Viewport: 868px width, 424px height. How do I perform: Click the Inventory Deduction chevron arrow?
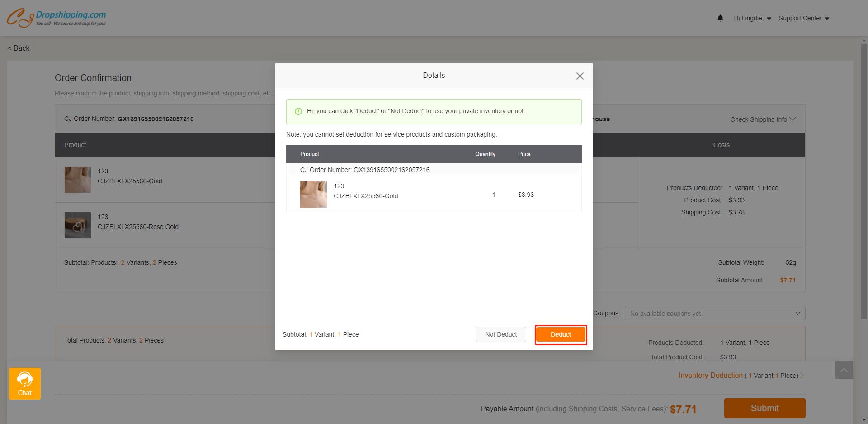(802, 376)
